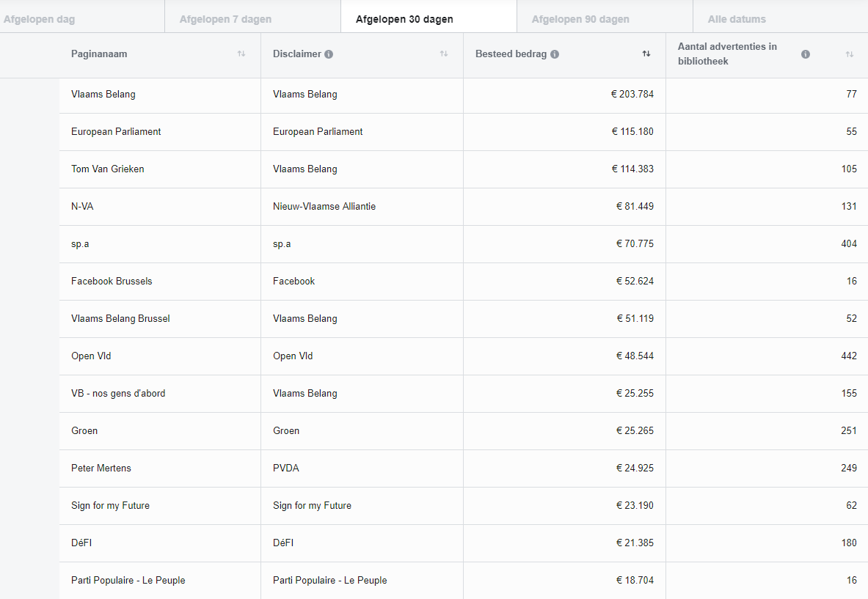Select amount € 81.449
Viewport: 868px width, 599px height.
(x=635, y=206)
